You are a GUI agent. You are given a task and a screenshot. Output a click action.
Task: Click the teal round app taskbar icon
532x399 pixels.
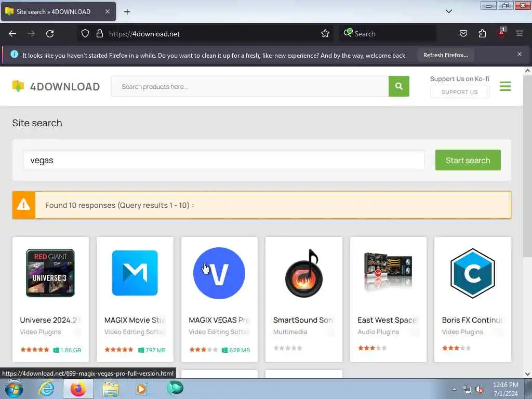pos(175,388)
